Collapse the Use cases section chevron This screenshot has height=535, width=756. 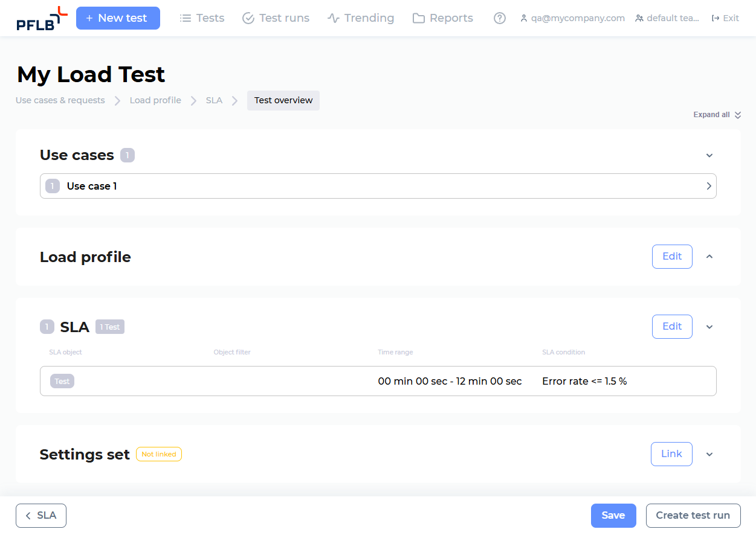point(709,155)
